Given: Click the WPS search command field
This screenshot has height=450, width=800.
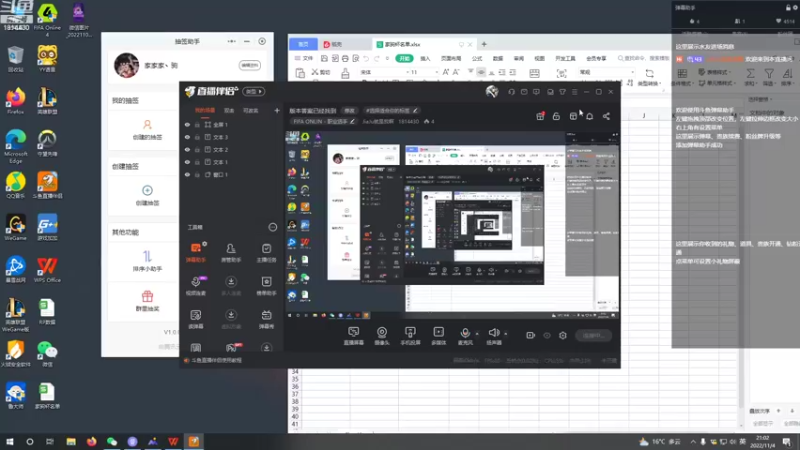Looking at the screenshot, I should coord(643,59).
